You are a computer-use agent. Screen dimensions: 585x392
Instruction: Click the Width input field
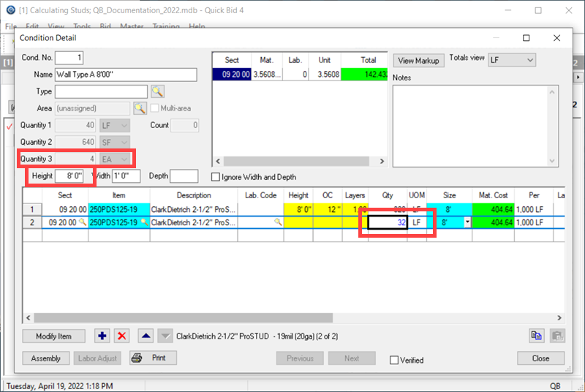tap(126, 176)
